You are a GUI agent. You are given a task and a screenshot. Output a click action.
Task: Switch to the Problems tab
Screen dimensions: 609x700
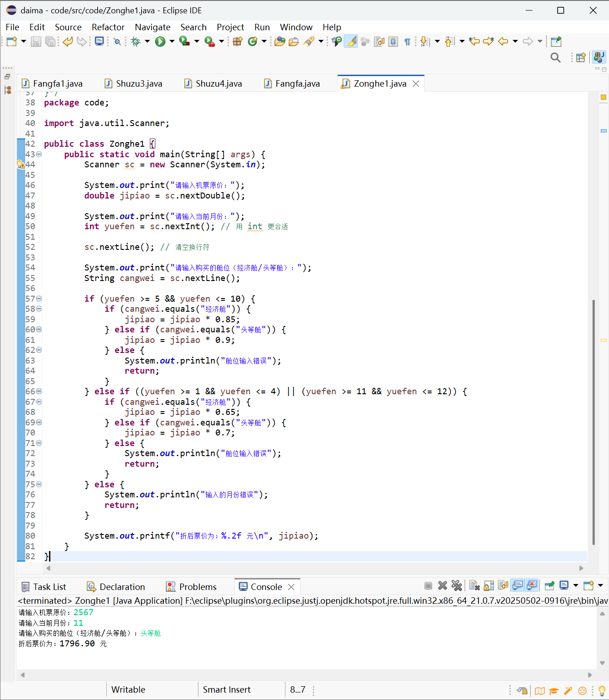(x=191, y=587)
